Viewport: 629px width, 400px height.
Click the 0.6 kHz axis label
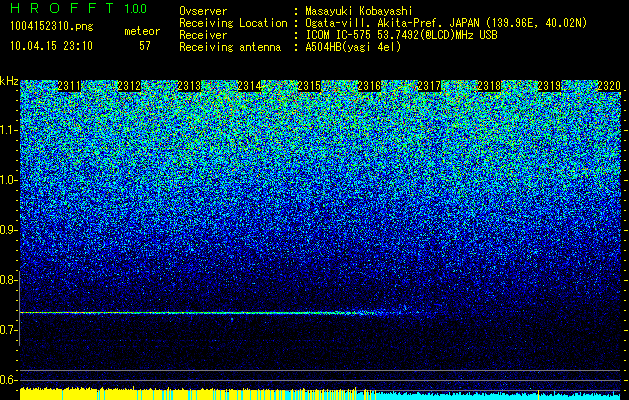click(9, 380)
